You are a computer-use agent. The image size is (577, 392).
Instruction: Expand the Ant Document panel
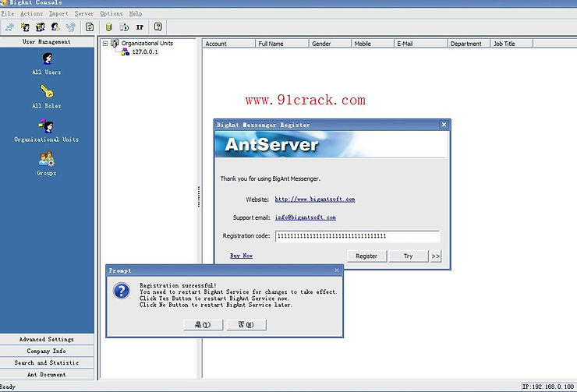click(47, 374)
